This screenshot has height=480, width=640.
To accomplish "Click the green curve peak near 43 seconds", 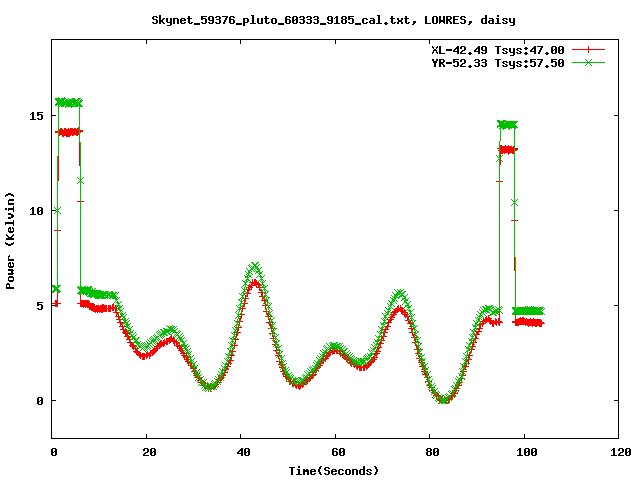I will pos(255,267).
